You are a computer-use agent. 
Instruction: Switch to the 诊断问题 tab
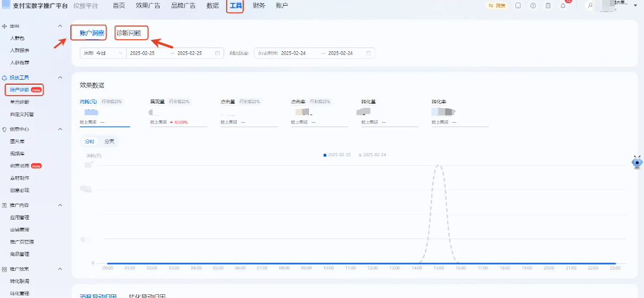[x=129, y=34]
